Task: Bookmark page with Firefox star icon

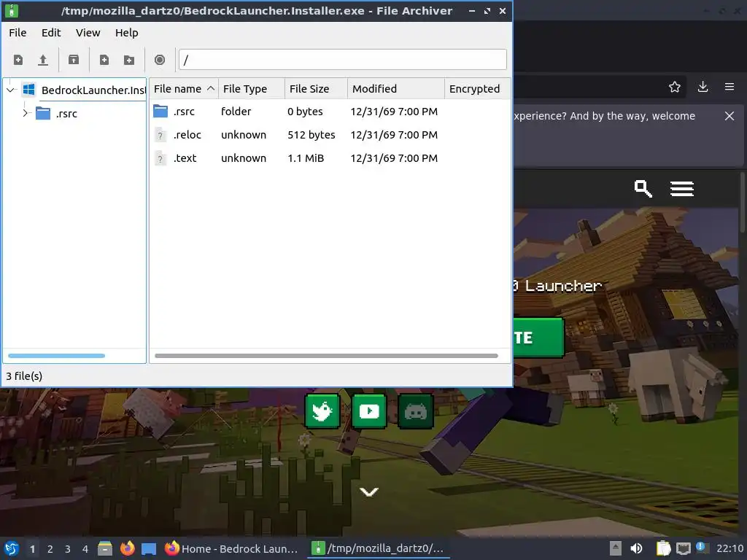Action: tap(675, 87)
